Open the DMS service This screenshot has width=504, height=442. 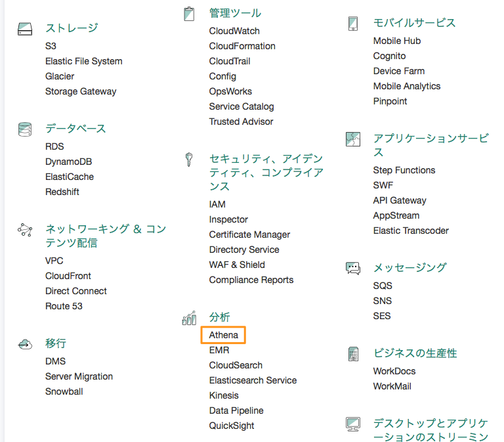(x=55, y=361)
